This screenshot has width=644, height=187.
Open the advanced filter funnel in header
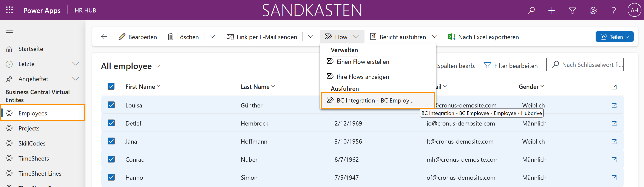[x=572, y=10]
